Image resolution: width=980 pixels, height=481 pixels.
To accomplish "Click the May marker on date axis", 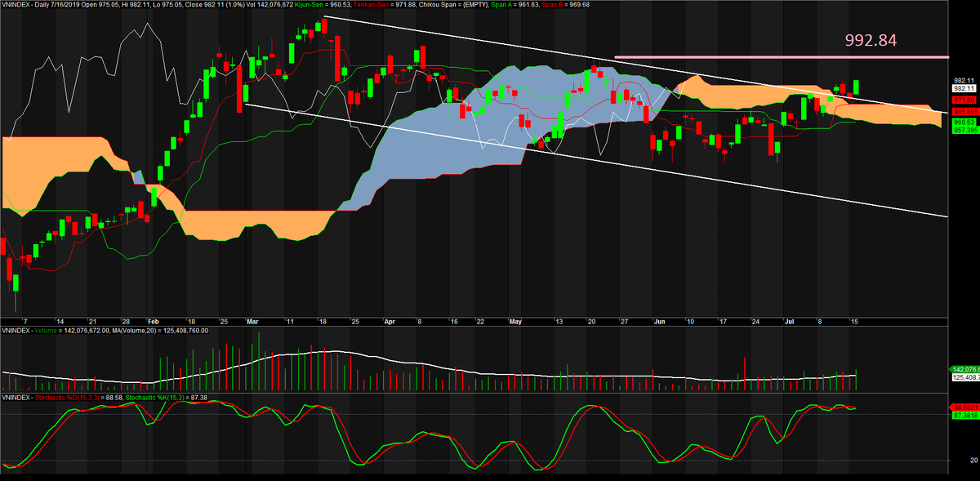I will click(515, 322).
